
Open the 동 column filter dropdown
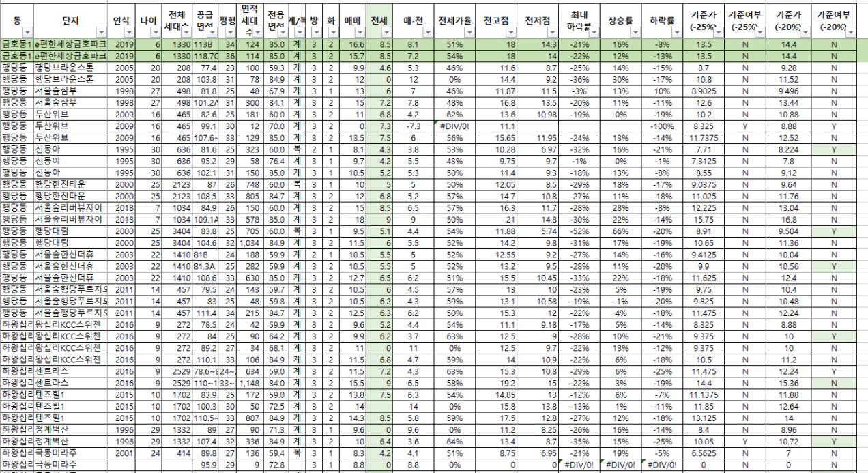[27, 32]
